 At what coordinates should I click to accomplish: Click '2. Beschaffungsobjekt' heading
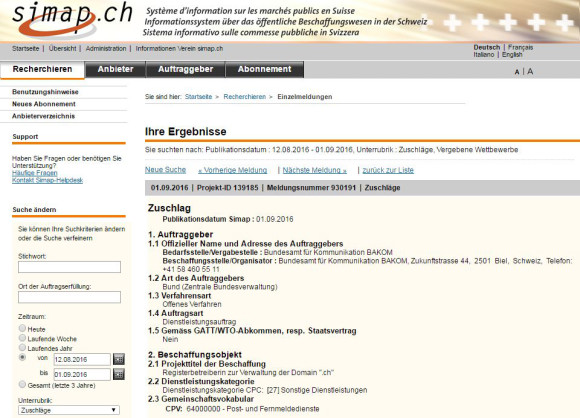click(195, 355)
